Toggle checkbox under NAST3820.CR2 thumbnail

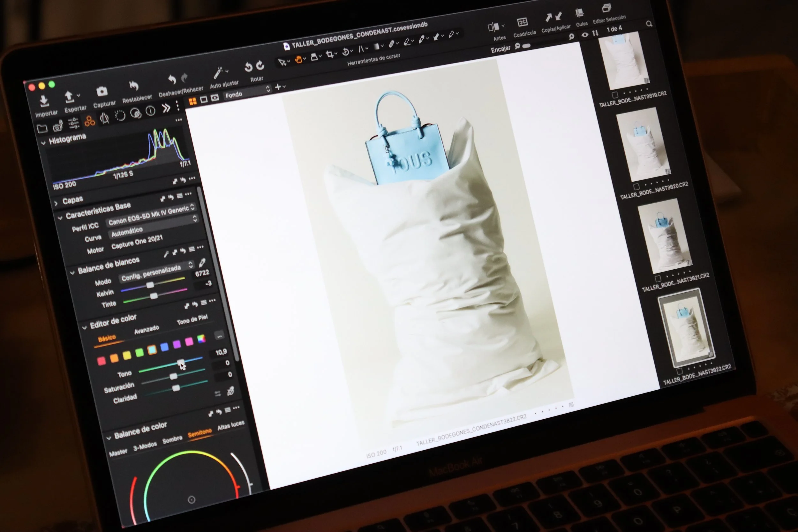coord(636,187)
